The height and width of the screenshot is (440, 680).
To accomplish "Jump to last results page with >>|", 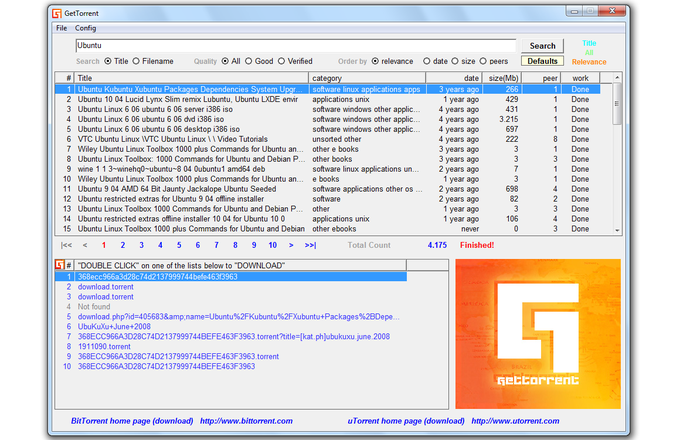I will (x=311, y=245).
